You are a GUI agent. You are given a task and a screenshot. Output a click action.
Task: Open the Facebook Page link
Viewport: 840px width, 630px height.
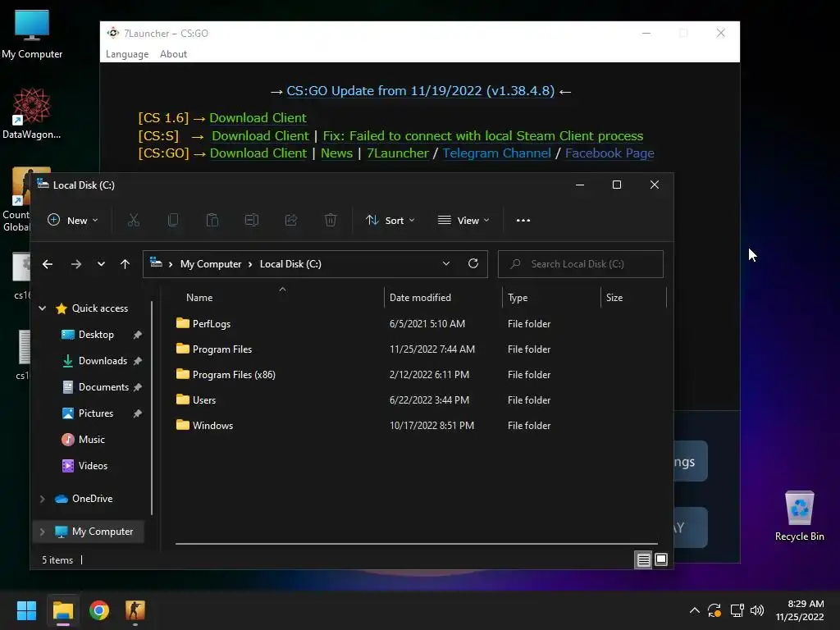click(609, 153)
